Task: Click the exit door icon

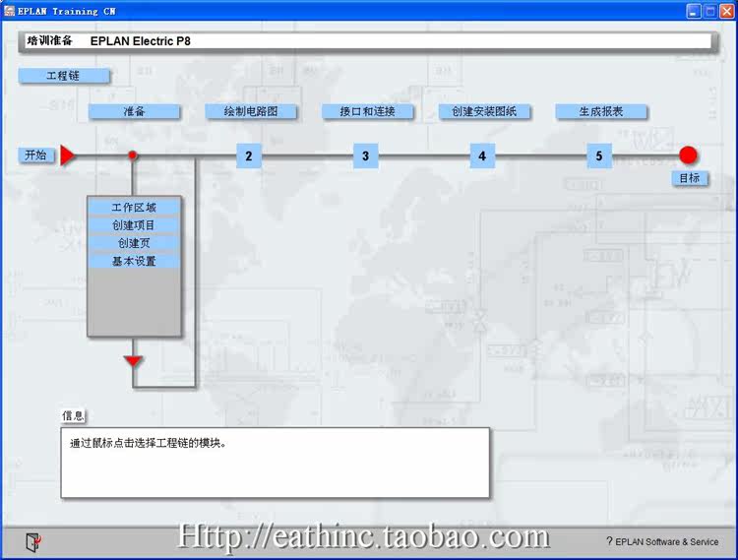Action: tap(33, 542)
